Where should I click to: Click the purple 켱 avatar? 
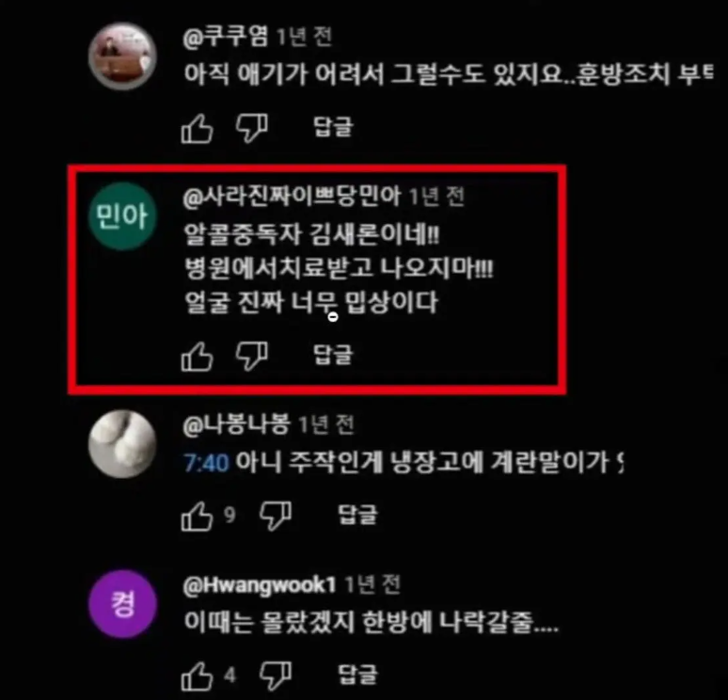tap(122, 604)
